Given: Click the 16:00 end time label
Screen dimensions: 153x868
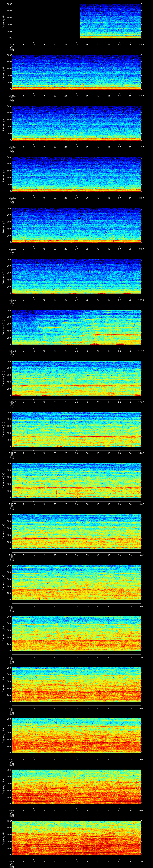Looking at the screenshot, I should pos(141,606).
